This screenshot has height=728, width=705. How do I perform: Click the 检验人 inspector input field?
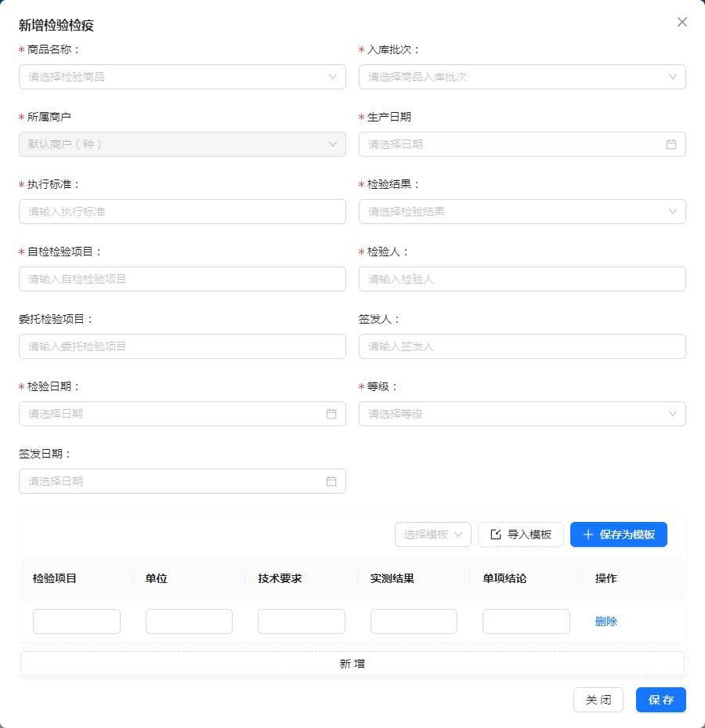(x=522, y=279)
